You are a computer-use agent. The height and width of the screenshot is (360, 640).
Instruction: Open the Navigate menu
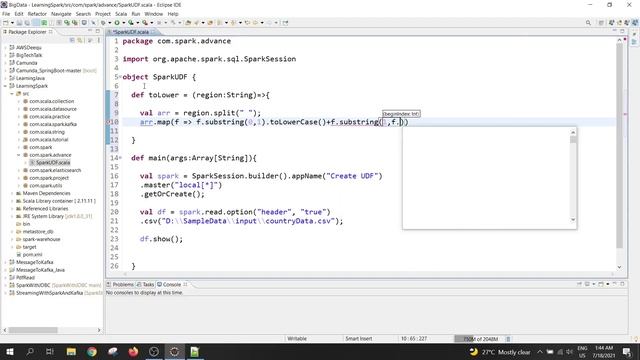[x=61, y=14]
